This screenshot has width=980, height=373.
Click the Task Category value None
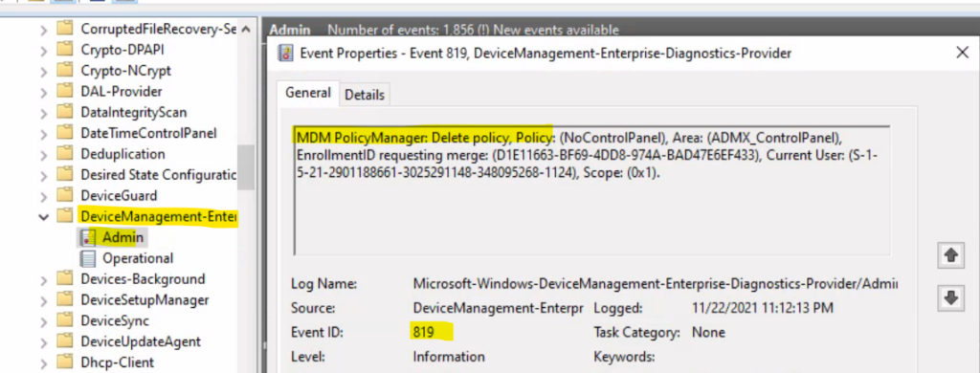(x=709, y=333)
